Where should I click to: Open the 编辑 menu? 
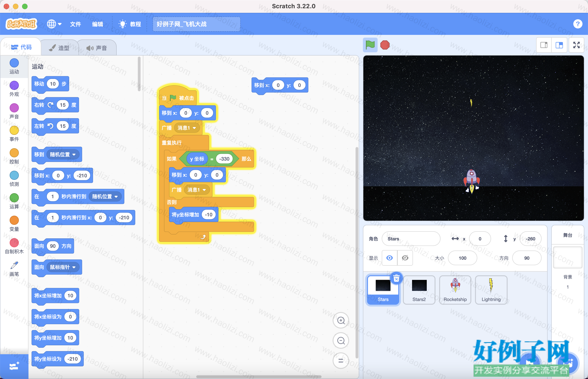coord(98,24)
